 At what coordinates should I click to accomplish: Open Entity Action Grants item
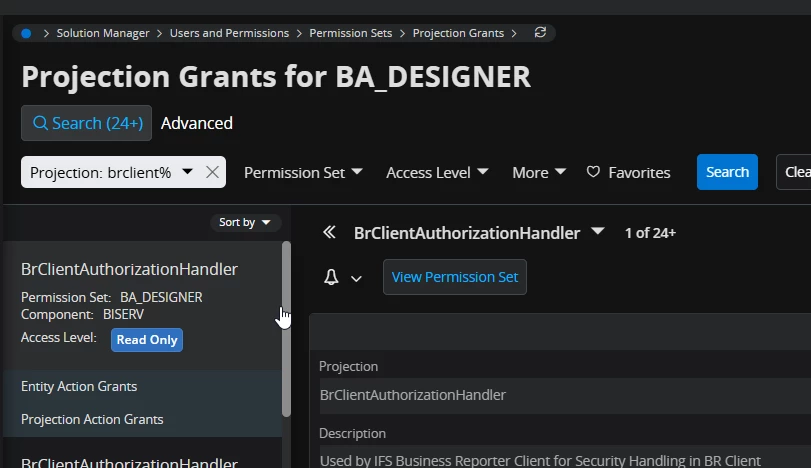(x=79, y=386)
